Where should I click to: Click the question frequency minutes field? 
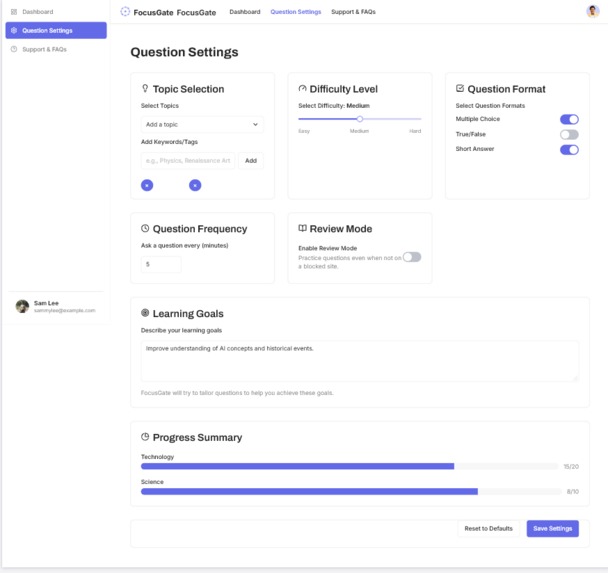[x=161, y=264]
